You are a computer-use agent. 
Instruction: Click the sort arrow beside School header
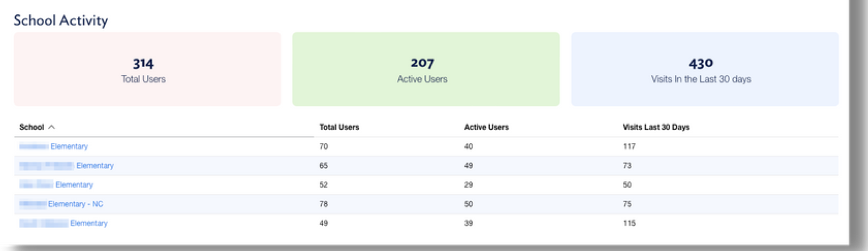pos(51,127)
